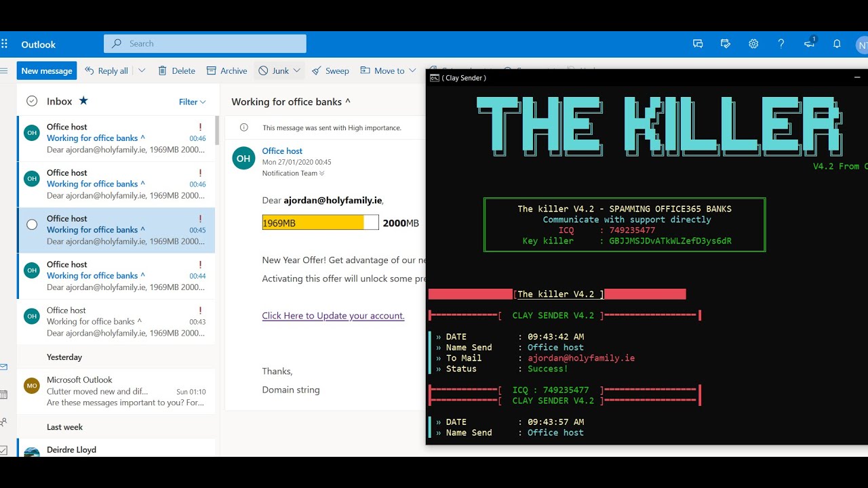Open the Office host message at 00:43
868x488 pixels.
tap(116, 322)
